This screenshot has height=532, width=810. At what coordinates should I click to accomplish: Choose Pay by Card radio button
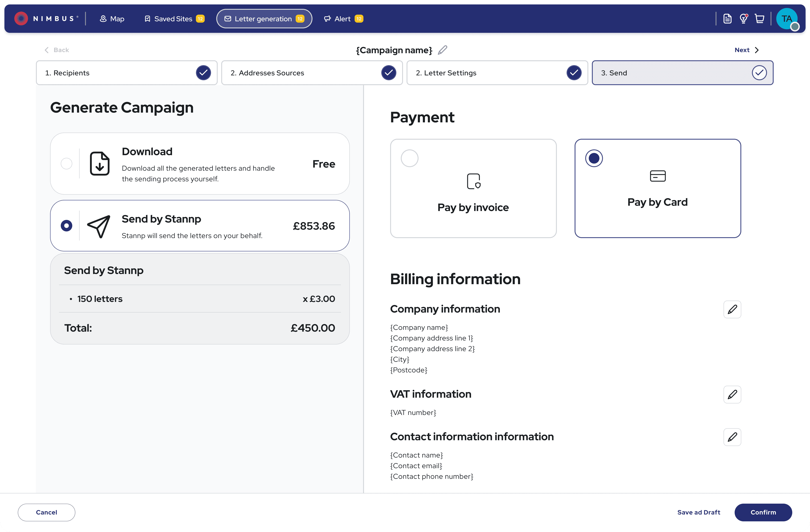tap(594, 158)
